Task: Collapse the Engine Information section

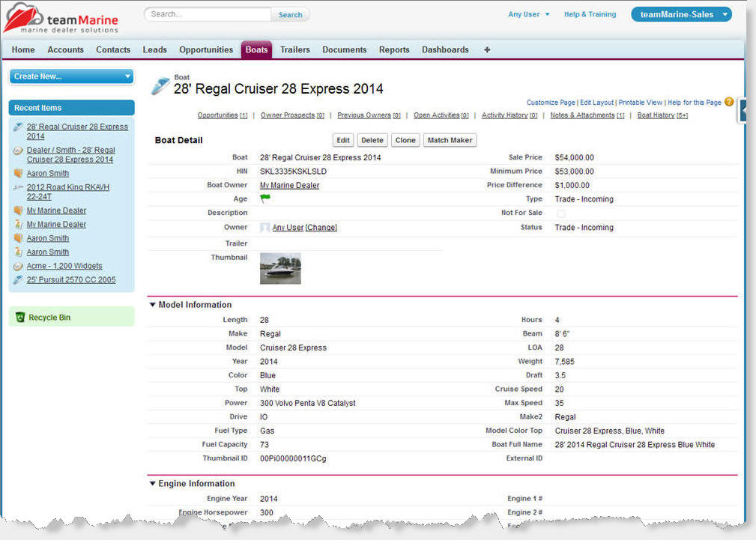Action: point(153,484)
